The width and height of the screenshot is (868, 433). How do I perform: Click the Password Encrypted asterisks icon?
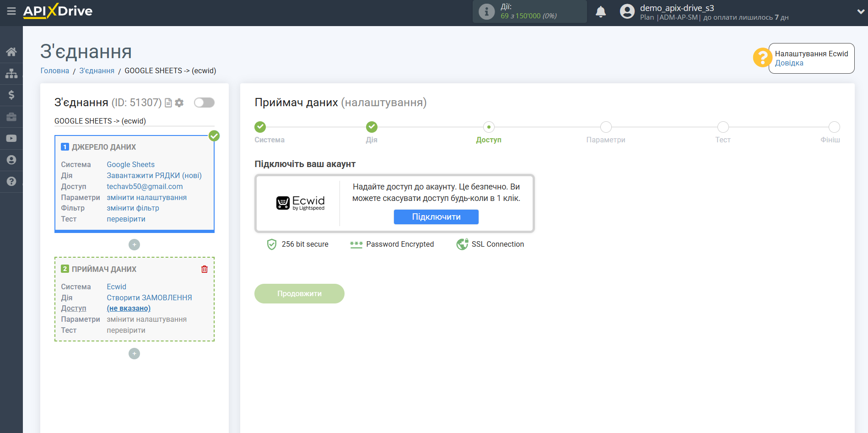pos(356,244)
